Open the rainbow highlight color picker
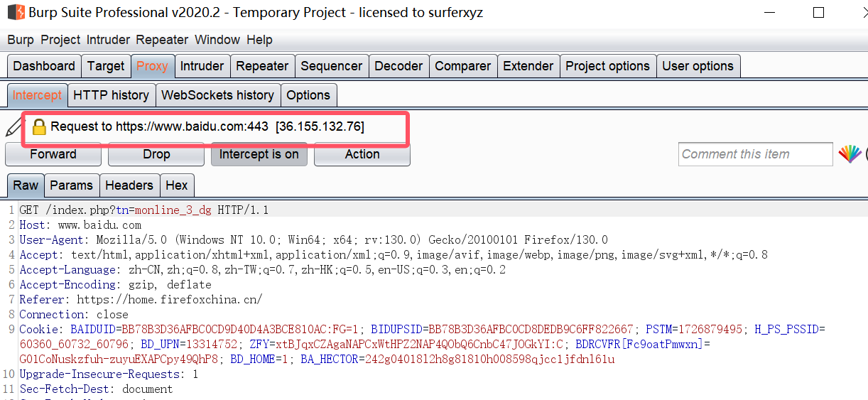The height and width of the screenshot is (400, 868). pyautogui.click(x=850, y=154)
